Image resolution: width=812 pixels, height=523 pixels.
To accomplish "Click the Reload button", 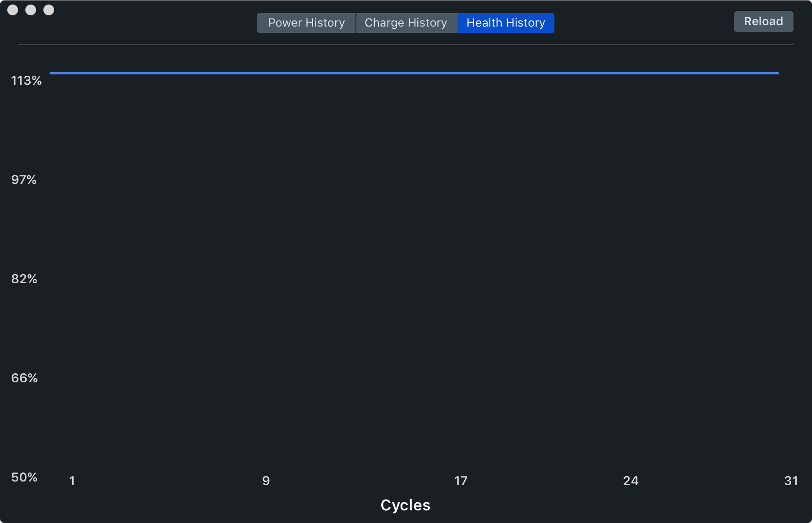I will coord(763,22).
